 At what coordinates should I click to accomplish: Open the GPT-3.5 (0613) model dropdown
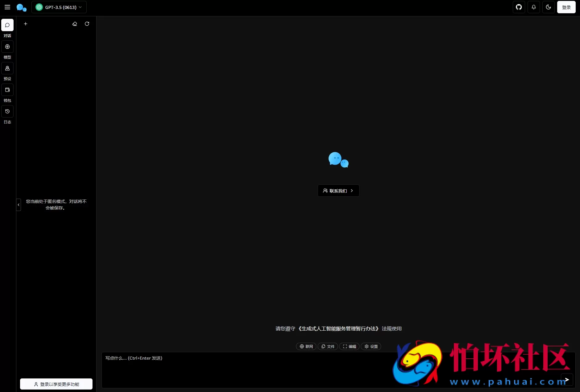59,7
